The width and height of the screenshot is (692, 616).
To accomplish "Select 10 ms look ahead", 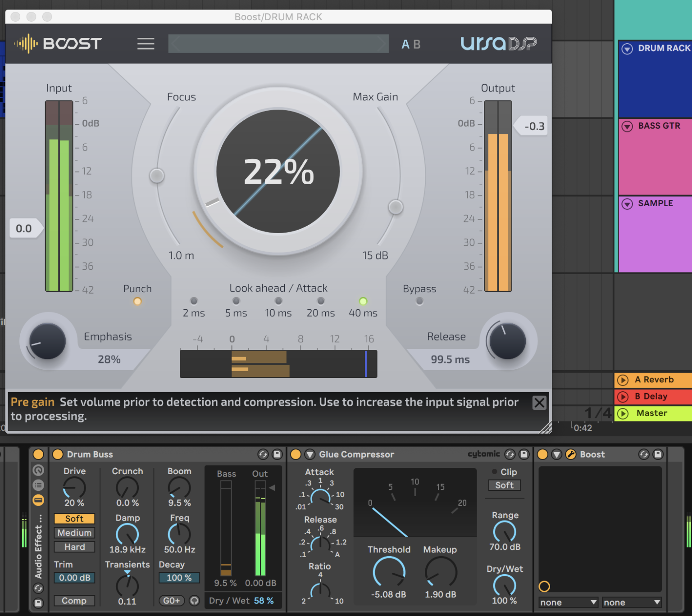I will 278,301.
